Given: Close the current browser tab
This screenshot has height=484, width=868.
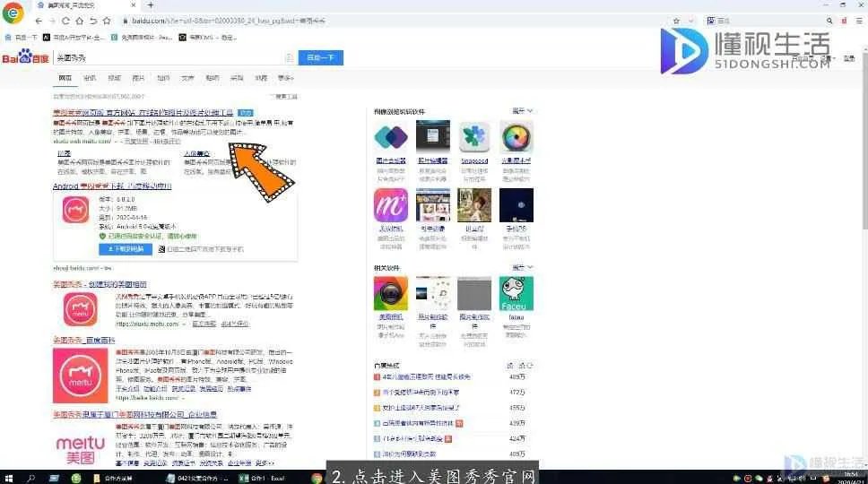Looking at the screenshot, I should pyautogui.click(x=134, y=5).
